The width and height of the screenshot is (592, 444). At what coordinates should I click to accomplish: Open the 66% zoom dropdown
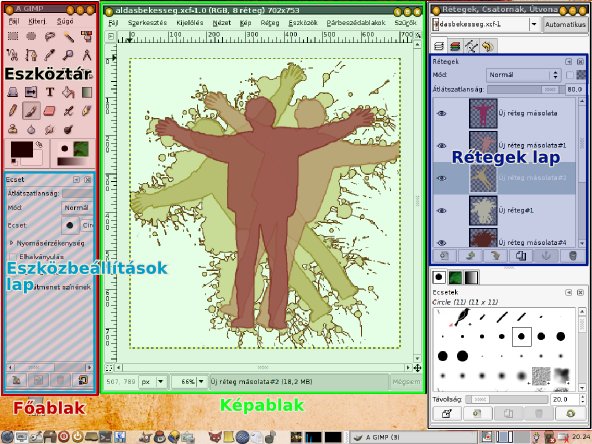point(190,382)
